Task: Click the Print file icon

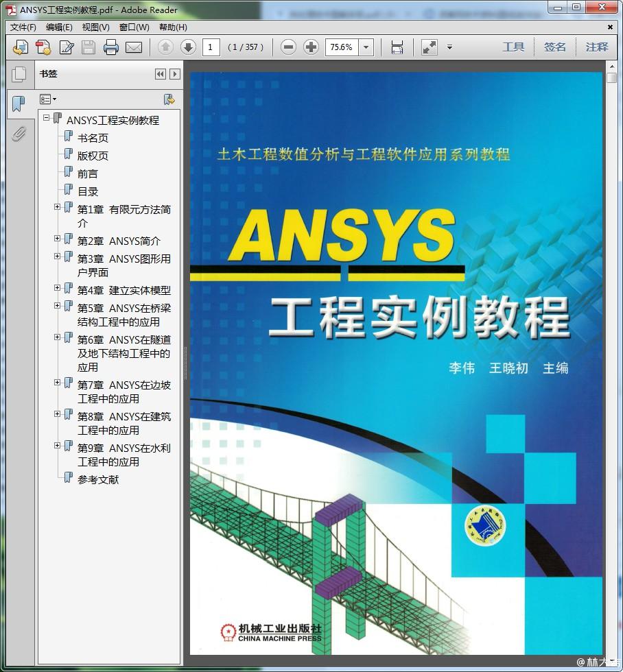Action: [111, 47]
